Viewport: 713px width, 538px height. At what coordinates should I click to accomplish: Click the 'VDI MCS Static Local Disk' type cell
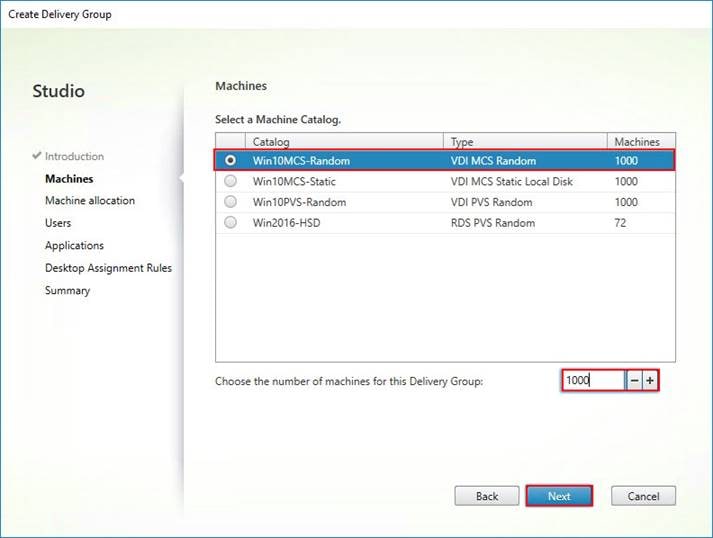[x=512, y=181]
